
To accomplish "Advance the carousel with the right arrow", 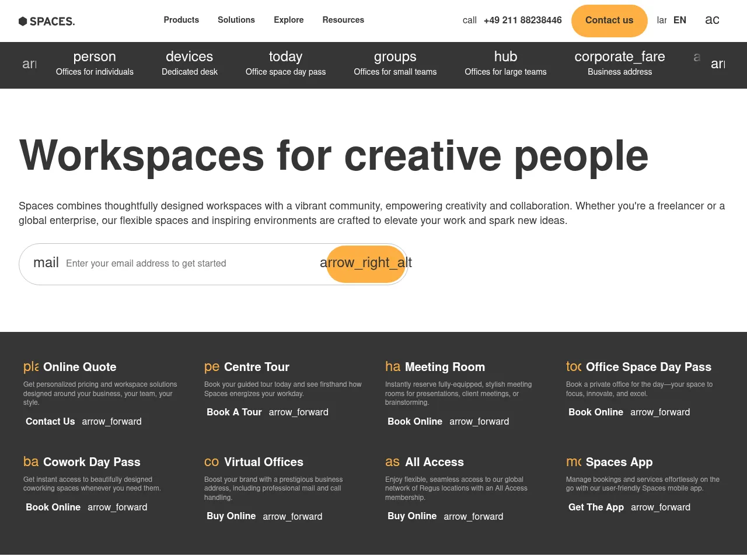I will [x=718, y=64].
